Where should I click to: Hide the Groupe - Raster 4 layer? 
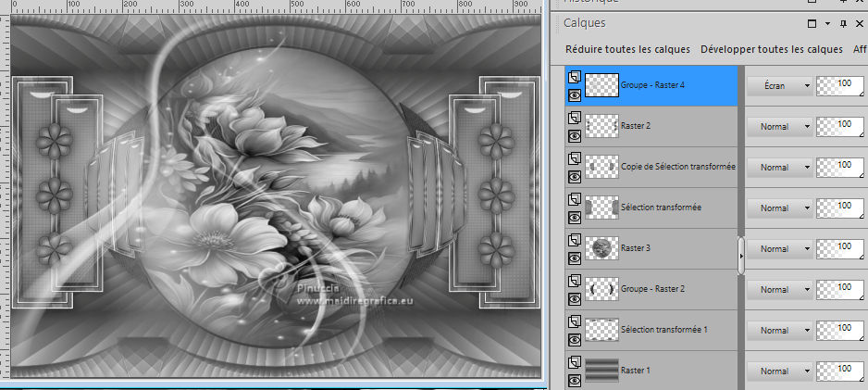574,95
